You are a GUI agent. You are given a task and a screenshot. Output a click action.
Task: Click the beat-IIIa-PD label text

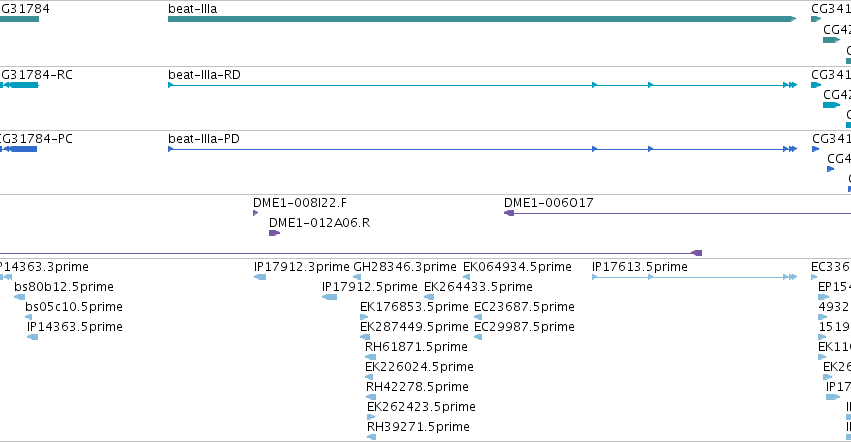[204, 139]
